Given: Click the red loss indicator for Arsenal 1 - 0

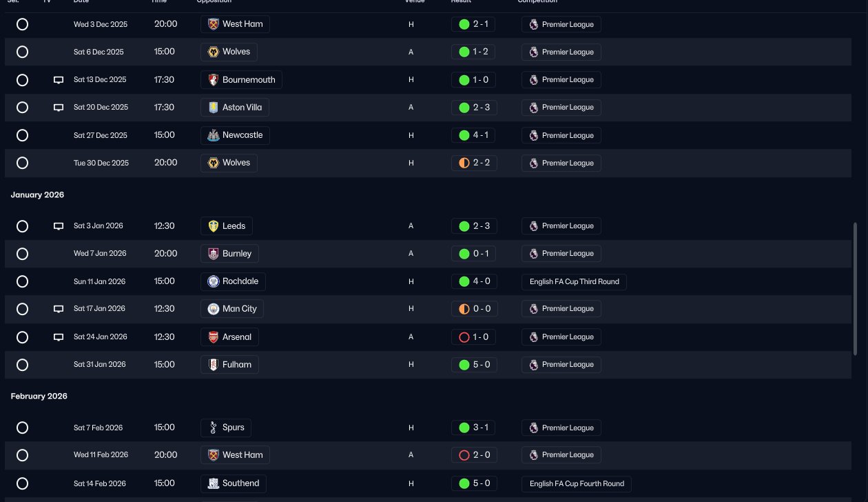Looking at the screenshot, I should tap(464, 337).
